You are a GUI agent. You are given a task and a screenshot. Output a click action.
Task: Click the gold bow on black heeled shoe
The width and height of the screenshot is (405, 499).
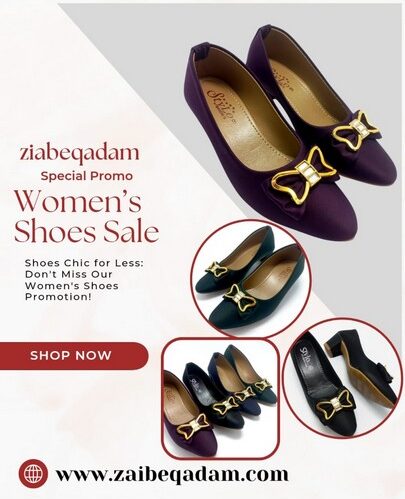[335, 405]
